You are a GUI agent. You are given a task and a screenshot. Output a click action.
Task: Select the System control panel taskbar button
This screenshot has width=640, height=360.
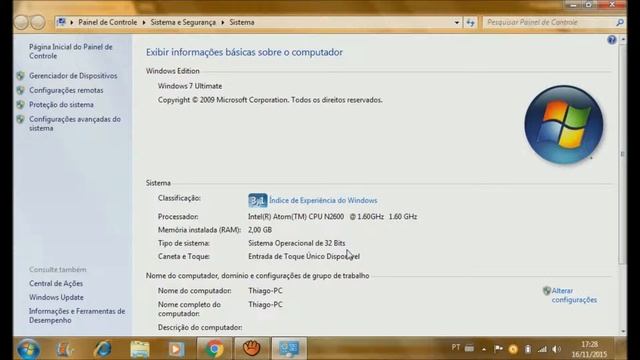point(289,349)
